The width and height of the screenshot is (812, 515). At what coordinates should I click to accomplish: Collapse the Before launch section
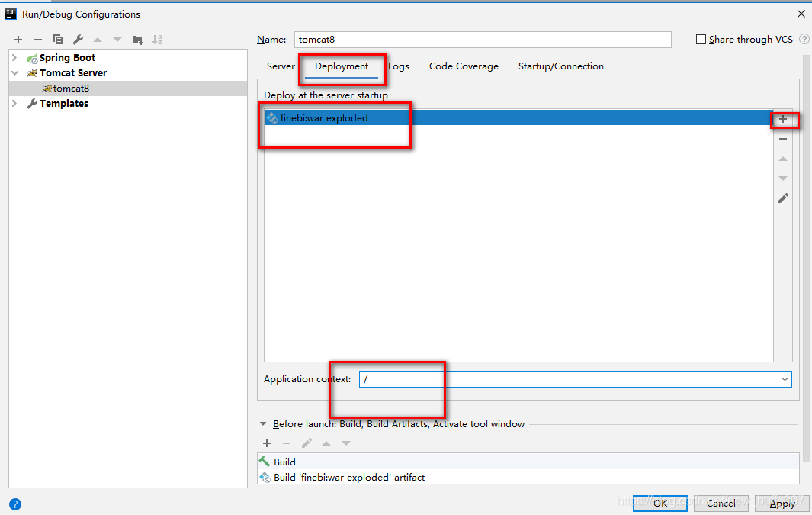pyautogui.click(x=263, y=423)
